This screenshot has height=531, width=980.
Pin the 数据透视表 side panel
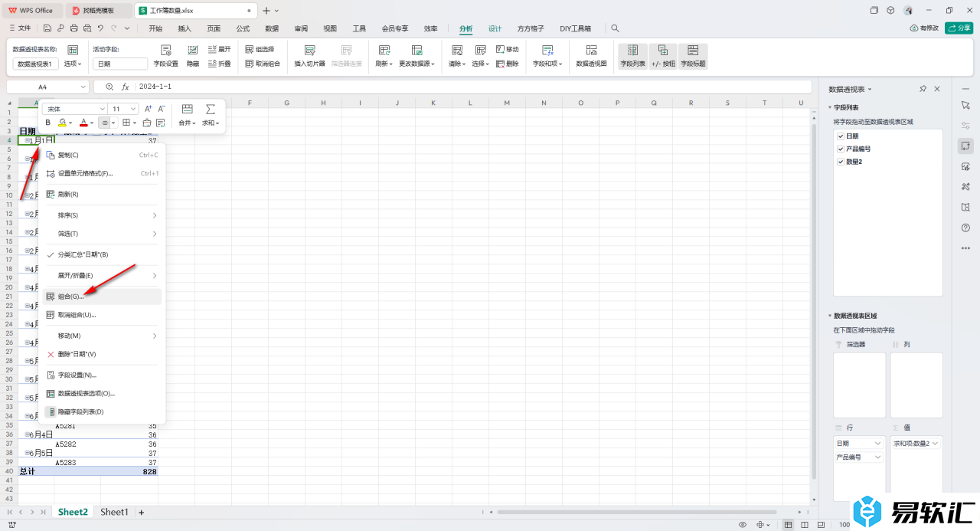[923, 90]
